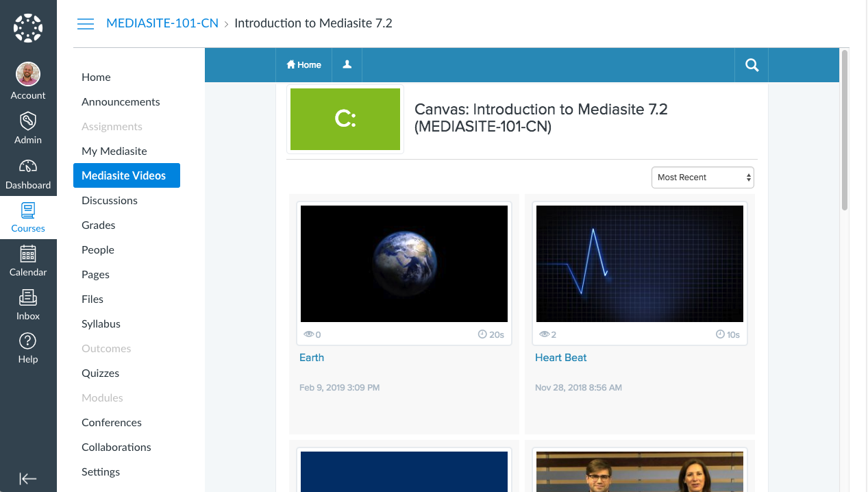The width and height of the screenshot is (868, 492).
Task: Click the Heart Beat view-count eye icon
Action: [x=545, y=334]
